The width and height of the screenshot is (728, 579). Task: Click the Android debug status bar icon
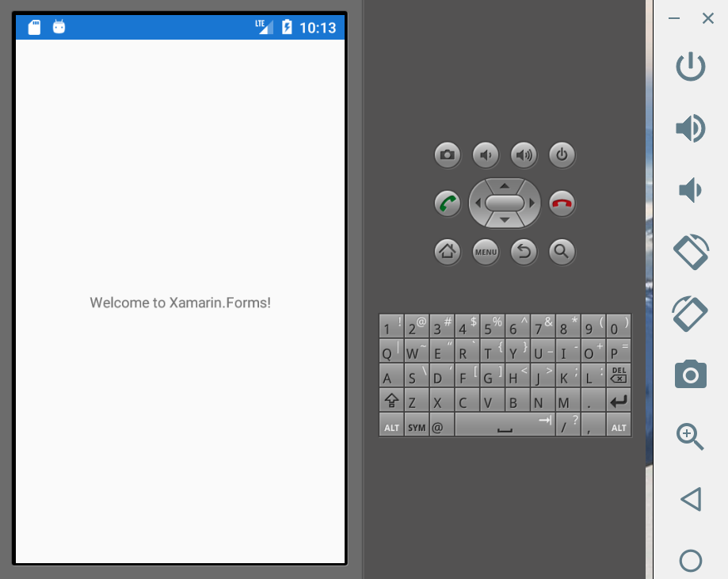(59, 27)
